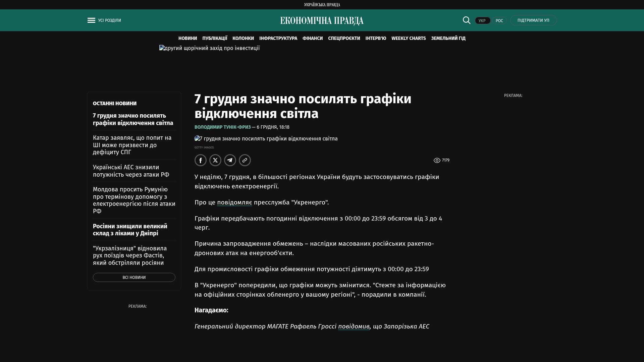
Task: Share article on Facebook
Action: [201, 160]
